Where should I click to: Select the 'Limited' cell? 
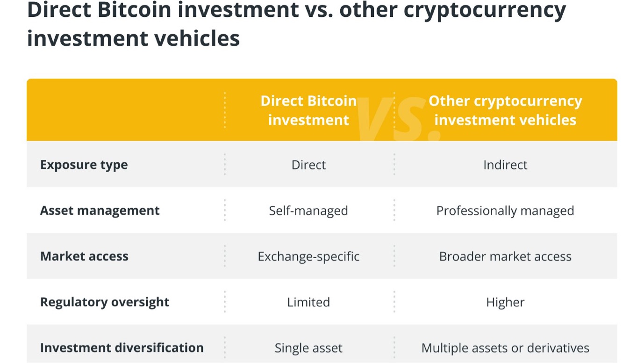308,302
